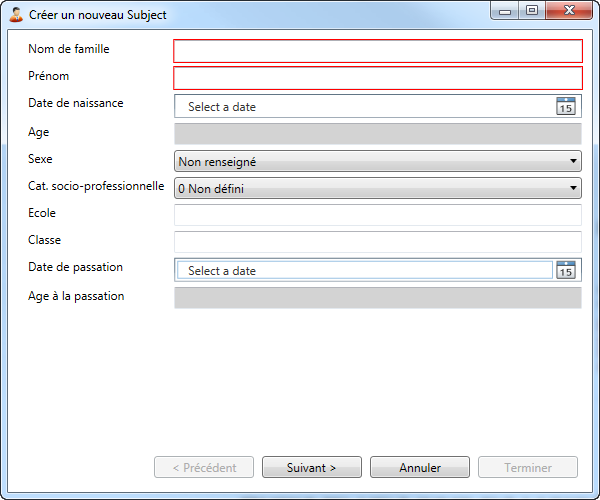Open the calendar picker for Date de passation
This screenshot has height=500, width=600.
pyautogui.click(x=566, y=270)
